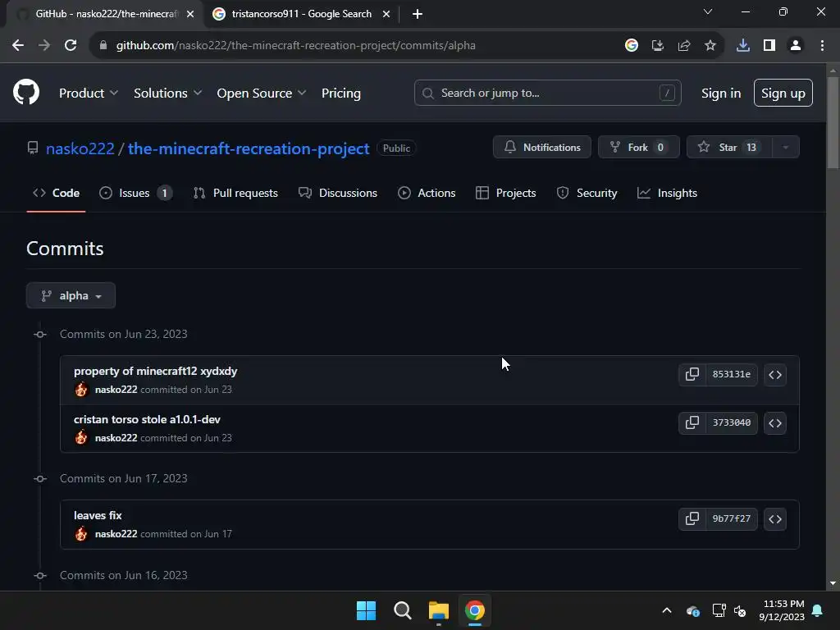Open Chrome three-dot menu
The image size is (840, 630).
tap(822, 46)
